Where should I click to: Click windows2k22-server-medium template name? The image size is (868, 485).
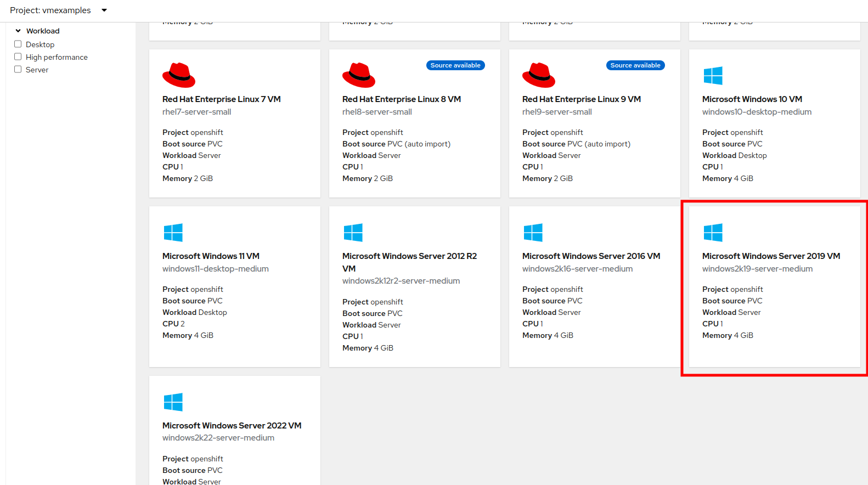[218, 438]
